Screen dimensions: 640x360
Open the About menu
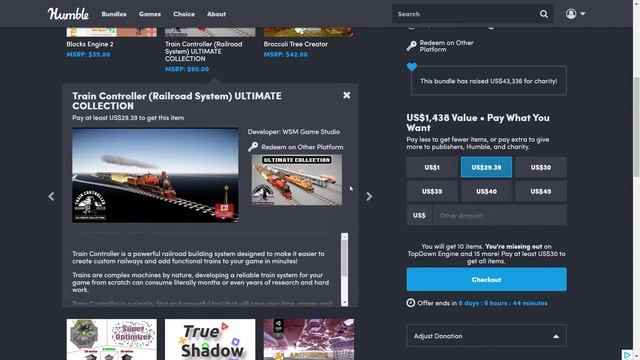click(216, 14)
